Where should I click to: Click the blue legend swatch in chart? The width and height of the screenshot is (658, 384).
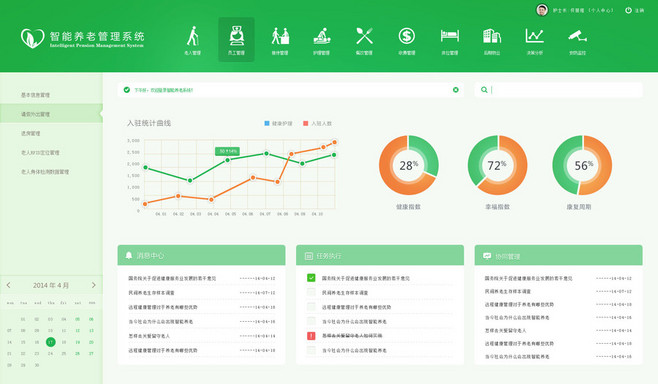tap(266, 123)
